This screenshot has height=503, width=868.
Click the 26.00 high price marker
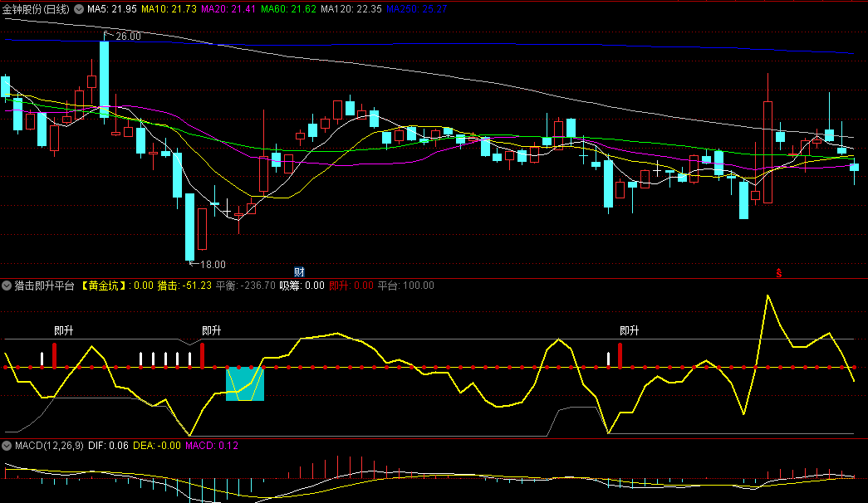coord(128,36)
